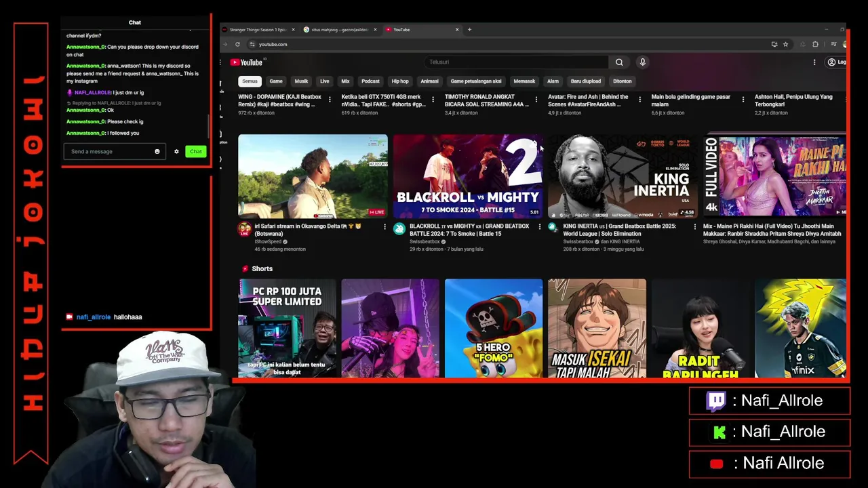The height and width of the screenshot is (488, 868).
Task: Open options menu for KING INERTIA video
Action: point(694,227)
